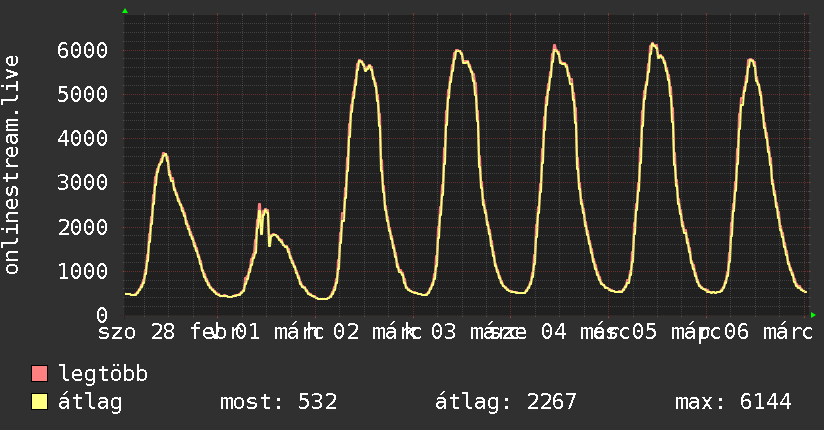Click the 2000 y-axis label
824x430 pixels.
tap(83, 227)
